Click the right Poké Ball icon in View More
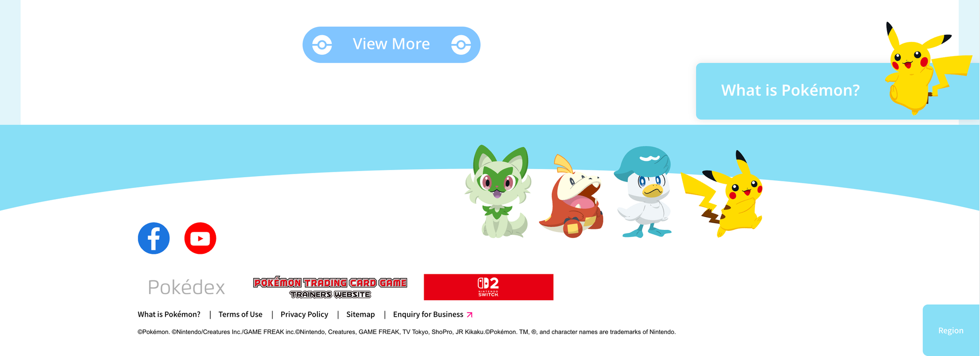The image size is (980, 356). (461, 45)
